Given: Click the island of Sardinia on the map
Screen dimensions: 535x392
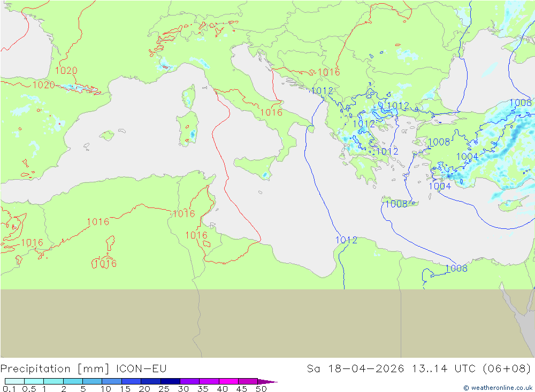Looking at the screenshot, I should 187,129.
